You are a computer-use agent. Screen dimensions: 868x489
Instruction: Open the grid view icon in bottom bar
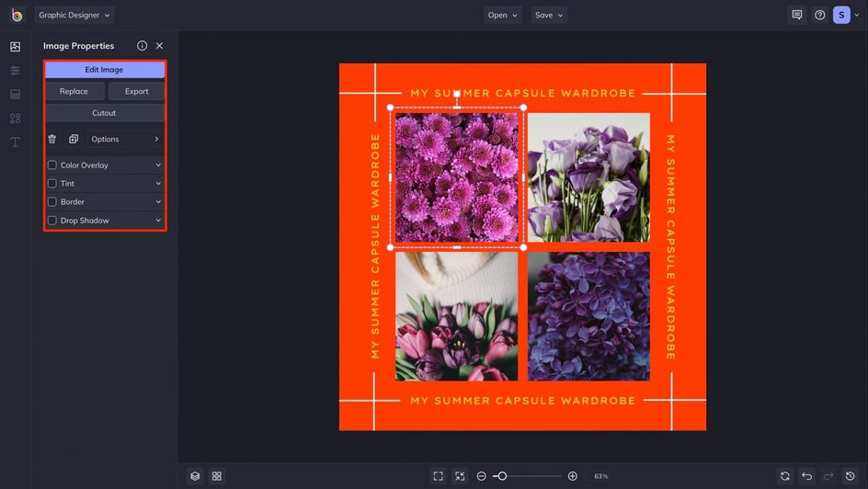point(217,476)
